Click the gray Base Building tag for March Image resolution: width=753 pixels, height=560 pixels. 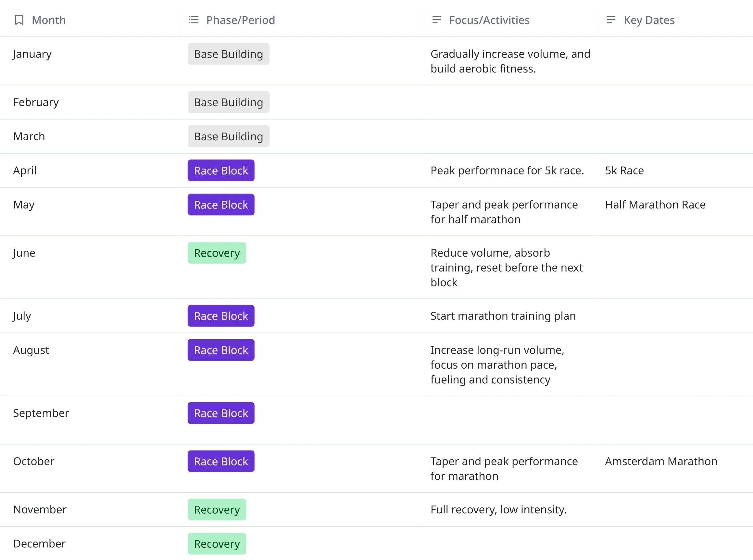[228, 136]
